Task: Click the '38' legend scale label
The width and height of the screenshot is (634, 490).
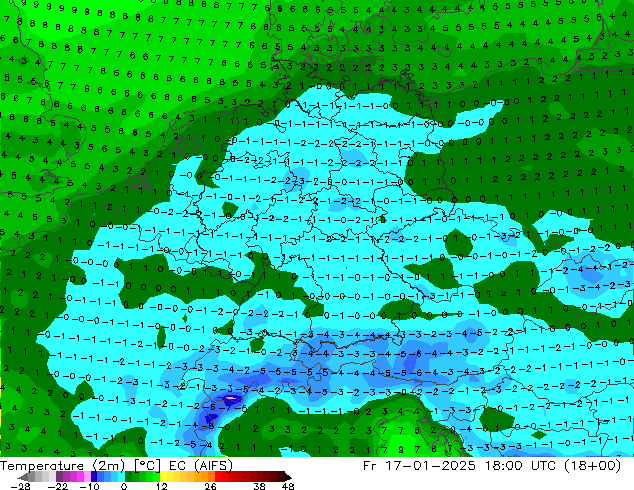Action: [x=260, y=486]
